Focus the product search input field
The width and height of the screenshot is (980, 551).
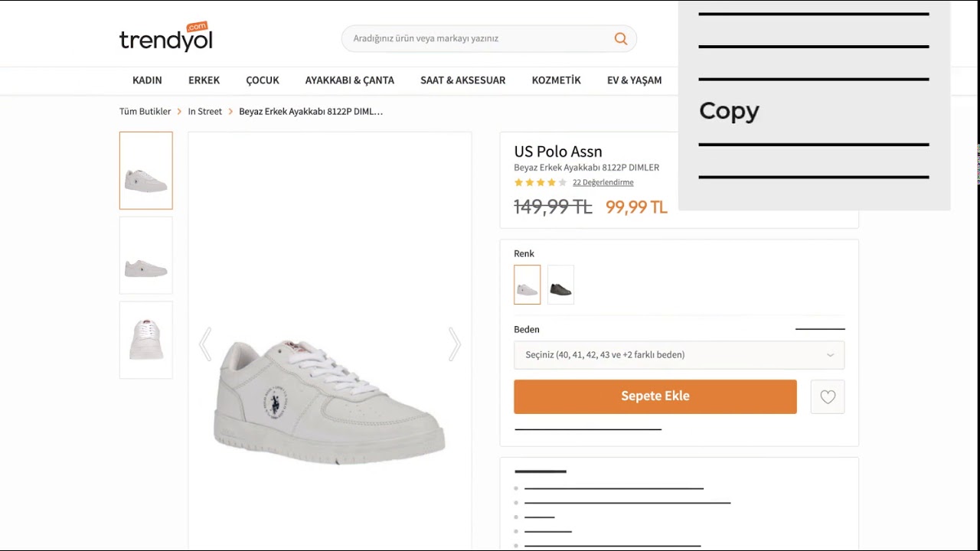click(x=479, y=38)
